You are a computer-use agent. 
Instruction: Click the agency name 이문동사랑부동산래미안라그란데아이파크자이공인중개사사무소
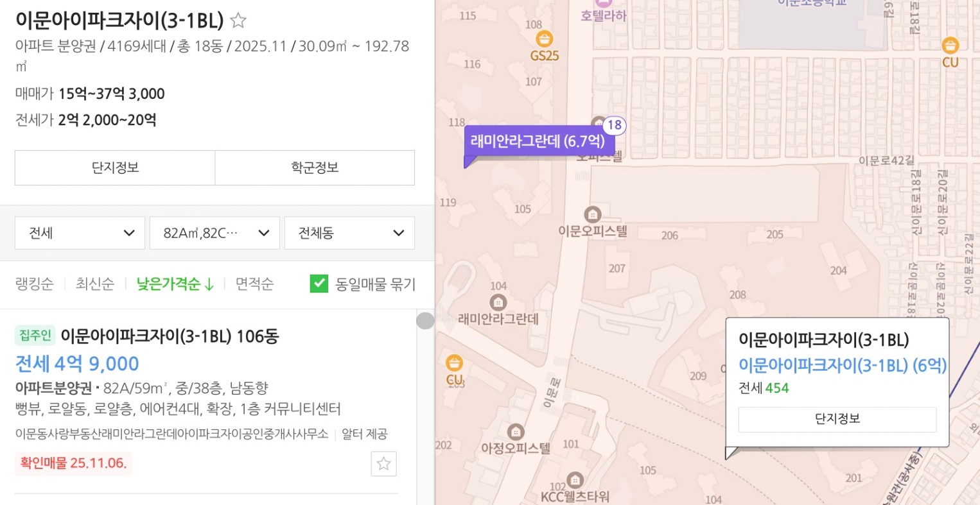pyautogui.click(x=172, y=434)
